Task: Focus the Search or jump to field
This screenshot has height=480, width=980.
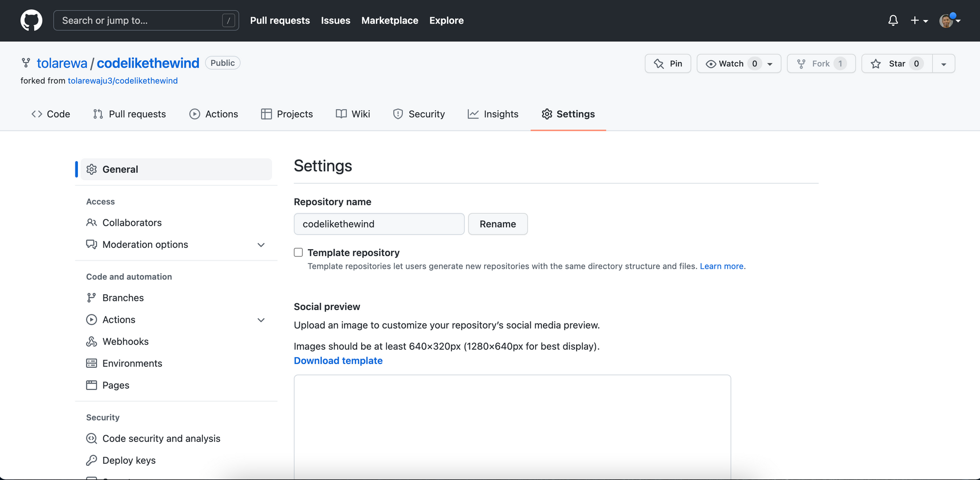Action: [x=146, y=21]
